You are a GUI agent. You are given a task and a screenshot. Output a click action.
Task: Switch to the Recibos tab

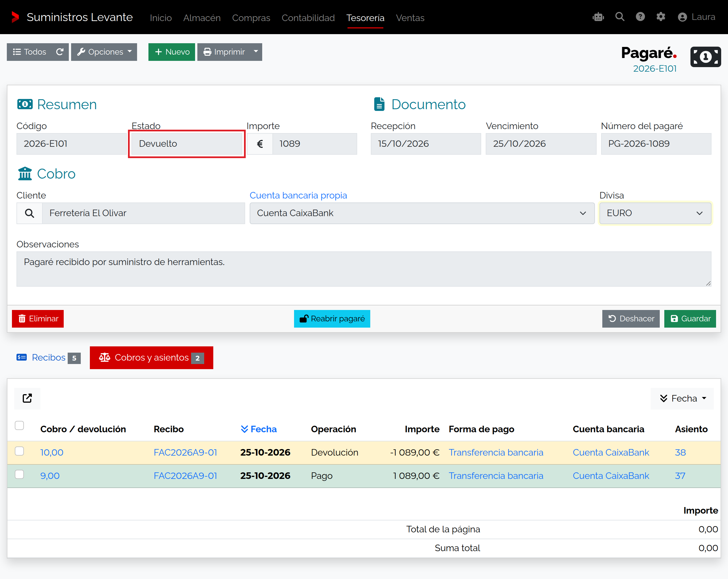[x=49, y=357]
